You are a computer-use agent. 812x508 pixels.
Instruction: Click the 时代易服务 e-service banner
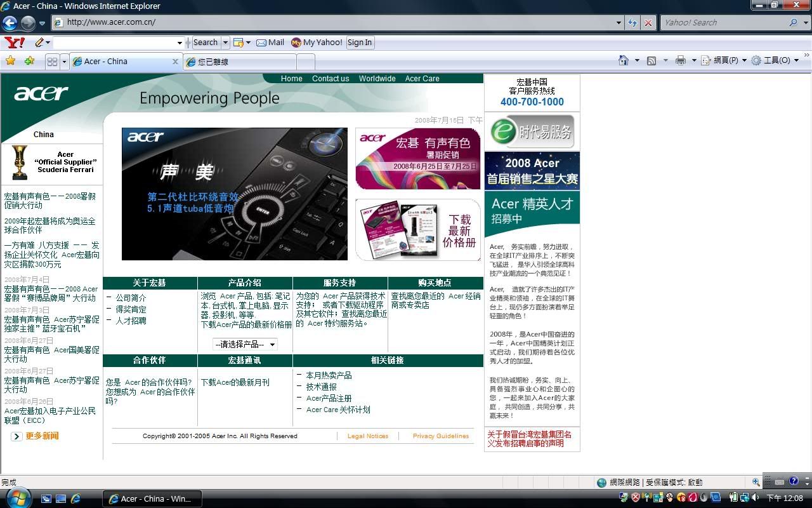point(532,131)
